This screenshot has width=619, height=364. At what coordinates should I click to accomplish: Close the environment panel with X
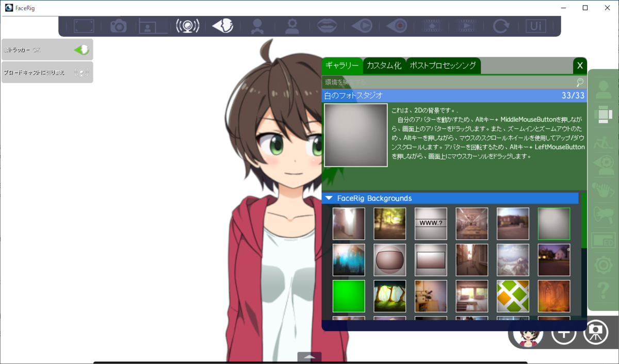point(580,65)
